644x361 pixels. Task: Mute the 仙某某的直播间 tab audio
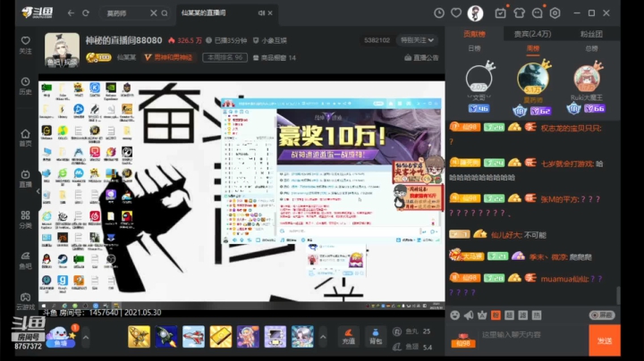point(261,13)
